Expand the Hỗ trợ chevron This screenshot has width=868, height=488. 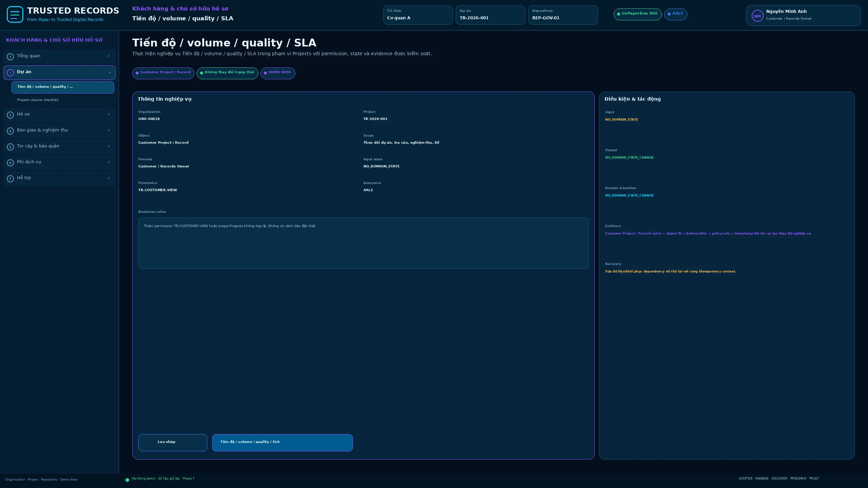pos(109,178)
